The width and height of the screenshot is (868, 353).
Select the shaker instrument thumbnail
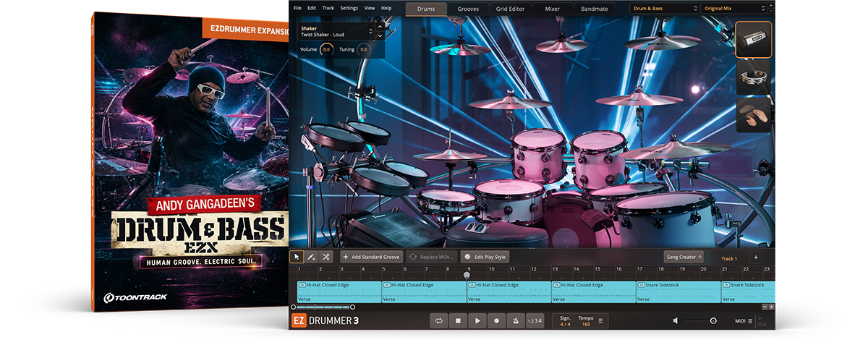click(754, 40)
